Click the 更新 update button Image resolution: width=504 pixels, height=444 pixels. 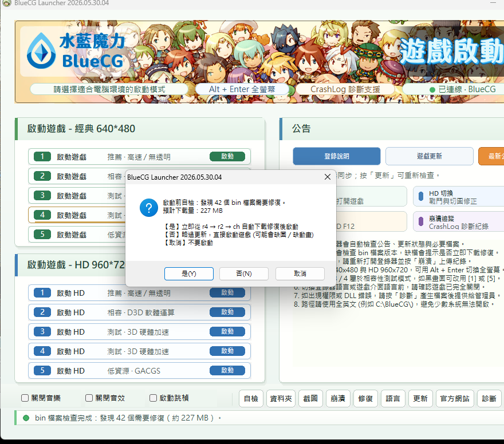pyautogui.click(x=420, y=398)
